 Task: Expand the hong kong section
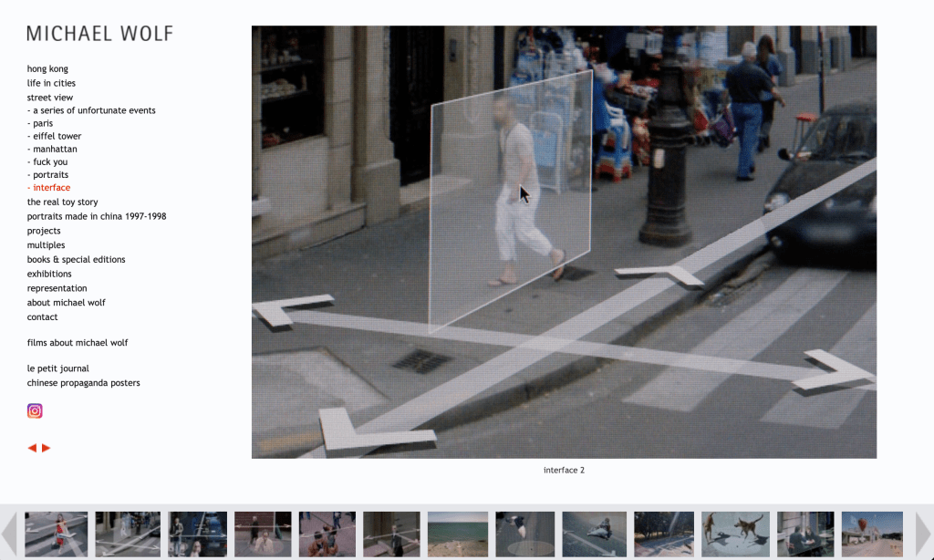(47, 68)
